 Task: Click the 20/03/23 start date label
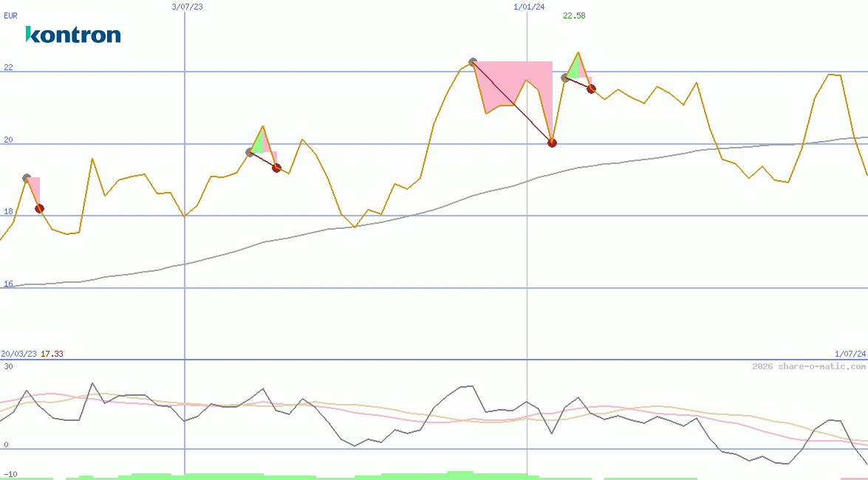click(x=18, y=354)
